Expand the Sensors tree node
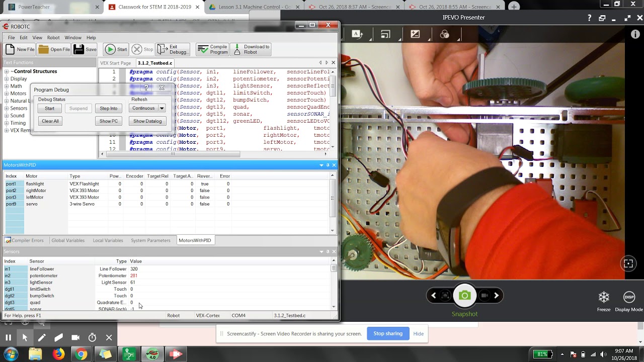 7,108
